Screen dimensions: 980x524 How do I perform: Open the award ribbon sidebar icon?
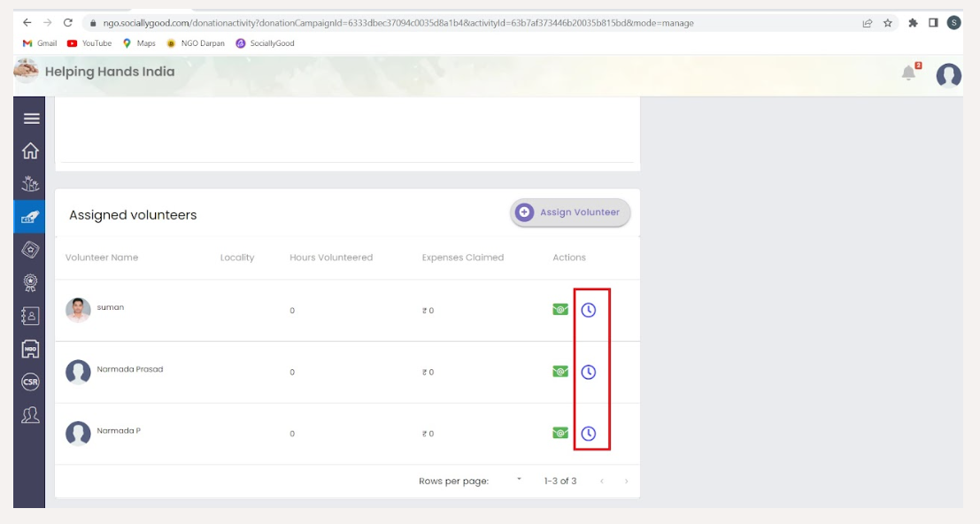click(30, 282)
